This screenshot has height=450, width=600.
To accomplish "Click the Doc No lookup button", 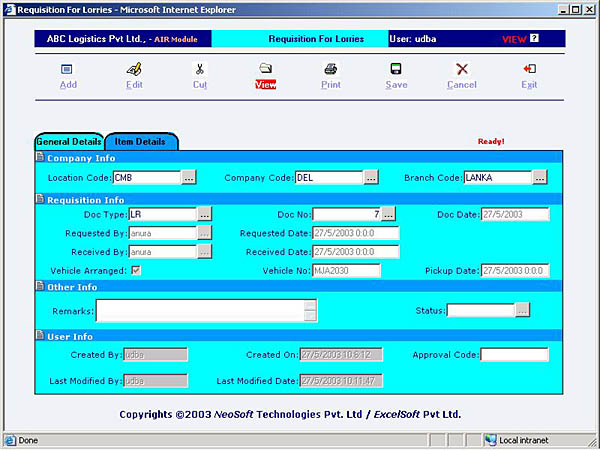I will click(389, 214).
